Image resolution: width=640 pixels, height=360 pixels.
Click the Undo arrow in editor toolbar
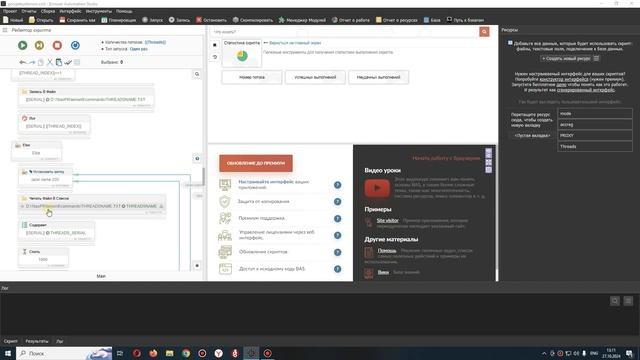(x=23, y=62)
